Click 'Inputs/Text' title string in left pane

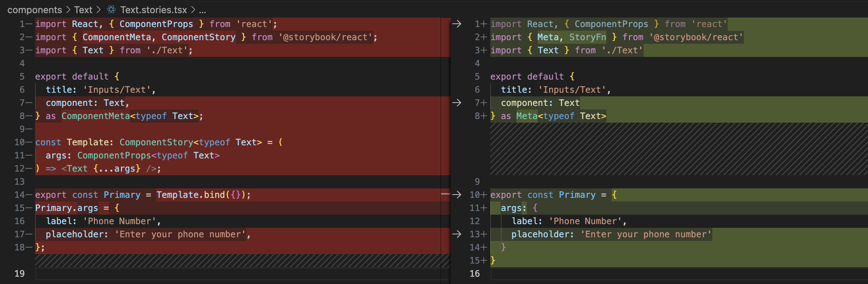click(117, 90)
